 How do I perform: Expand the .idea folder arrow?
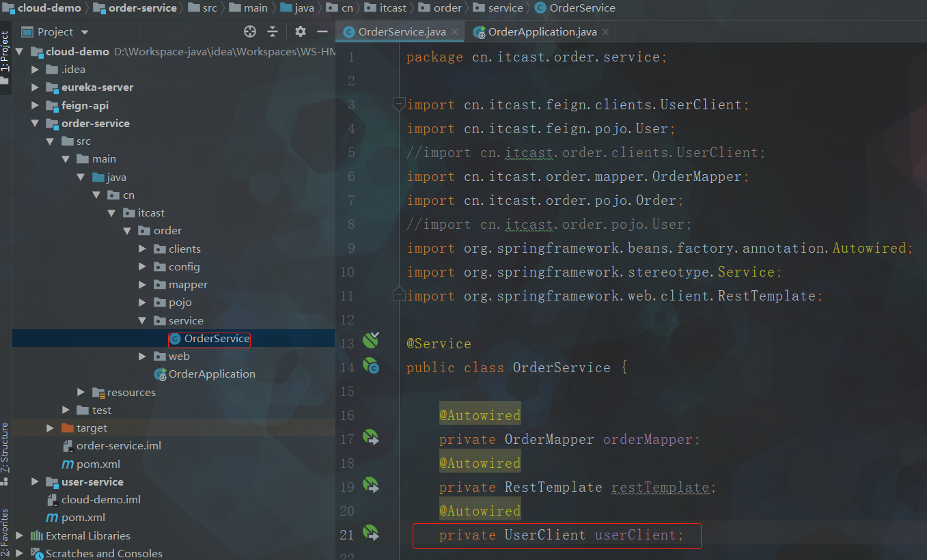tap(36, 70)
